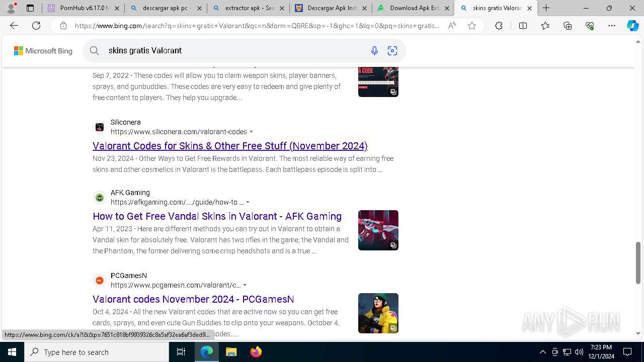Screen dimensions: 644x362
Task: Go back with the browser back arrow
Action: 14,26
